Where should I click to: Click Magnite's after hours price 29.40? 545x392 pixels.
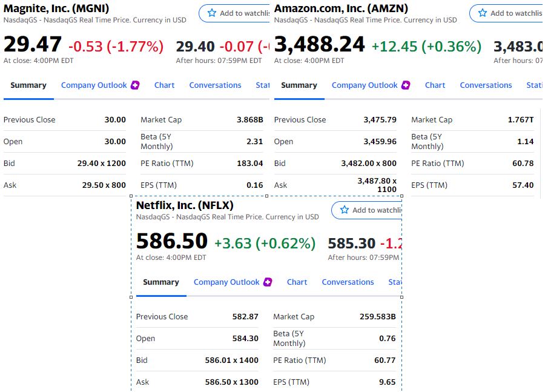(x=196, y=46)
